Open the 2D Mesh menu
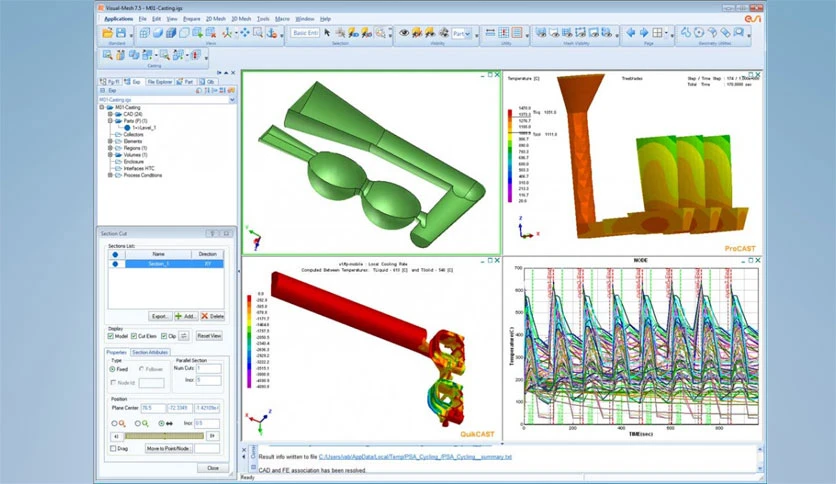 [216, 19]
